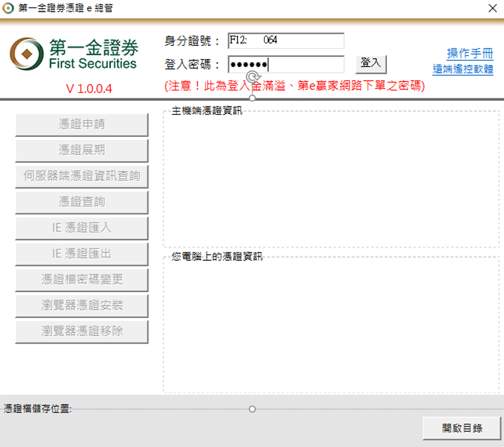
Task: Click the IE 憑證匯出 button
Action: click(81, 254)
